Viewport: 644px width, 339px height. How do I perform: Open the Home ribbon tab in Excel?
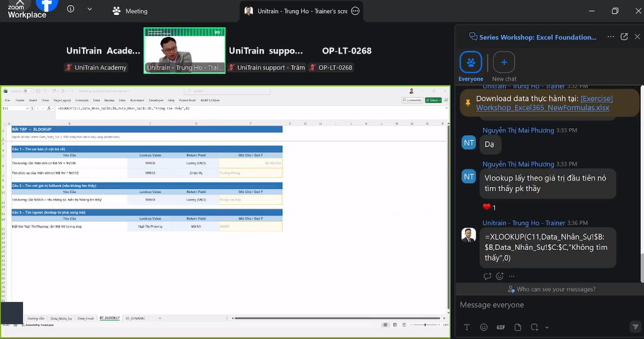[x=20, y=100]
